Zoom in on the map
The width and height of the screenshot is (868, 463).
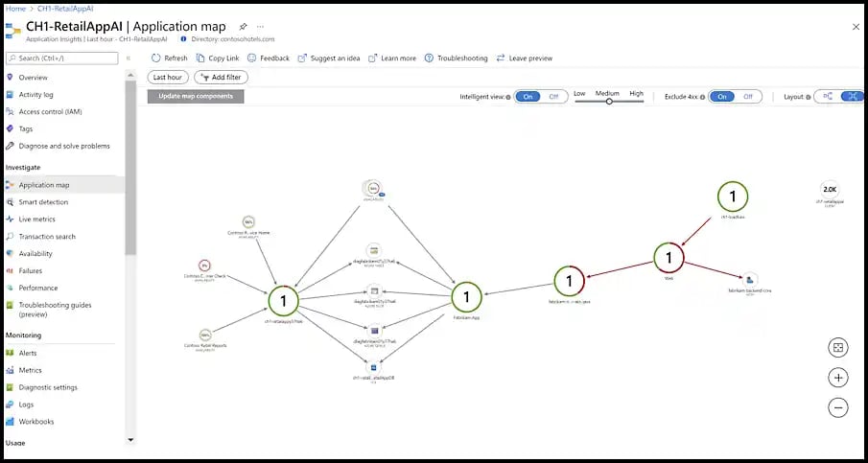(x=838, y=378)
